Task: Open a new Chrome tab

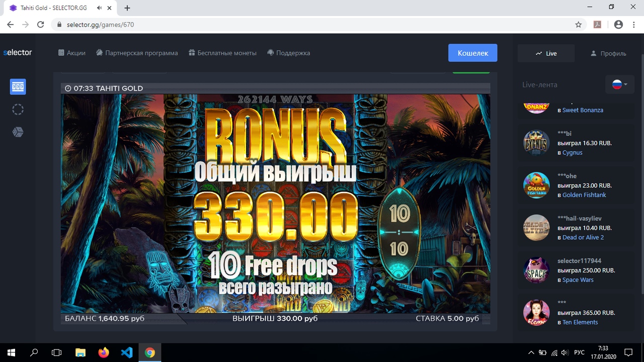Action: click(x=127, y=8)
